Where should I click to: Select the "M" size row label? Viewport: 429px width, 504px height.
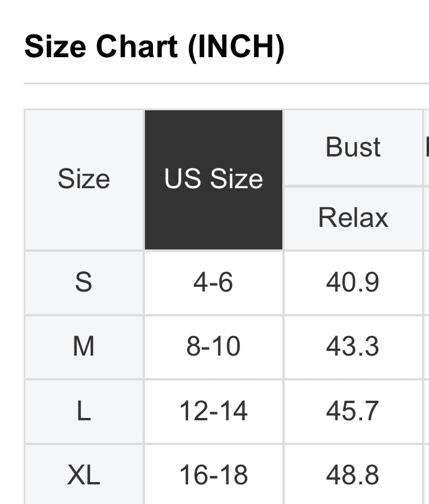pyautogui.click(x=84, y=346)
